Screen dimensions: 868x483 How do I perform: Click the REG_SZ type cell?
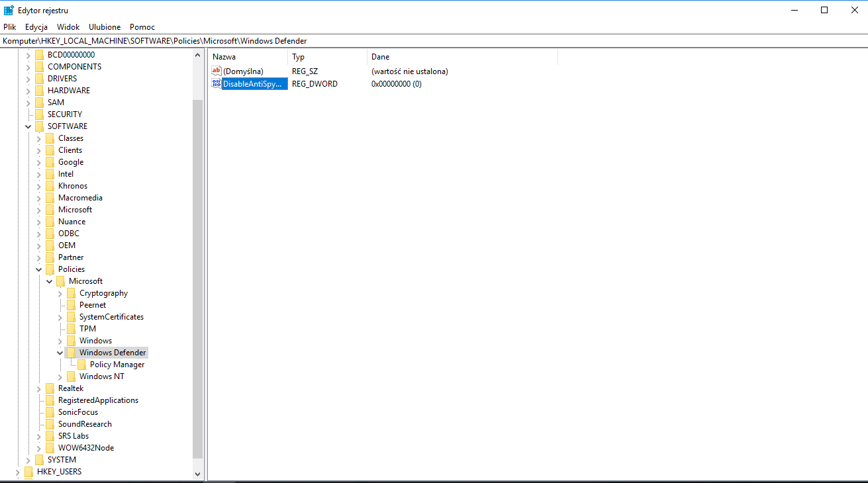click(x=305, y=71)
